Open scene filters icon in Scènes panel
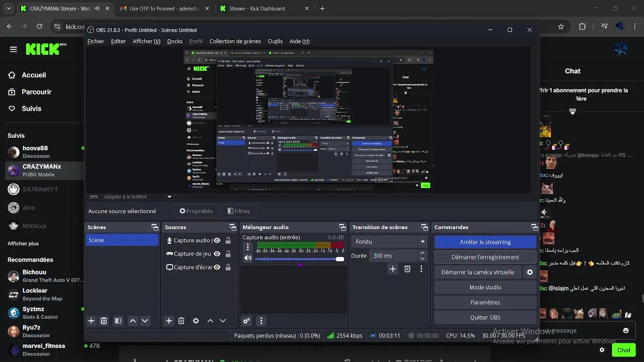 coord(118,321)
